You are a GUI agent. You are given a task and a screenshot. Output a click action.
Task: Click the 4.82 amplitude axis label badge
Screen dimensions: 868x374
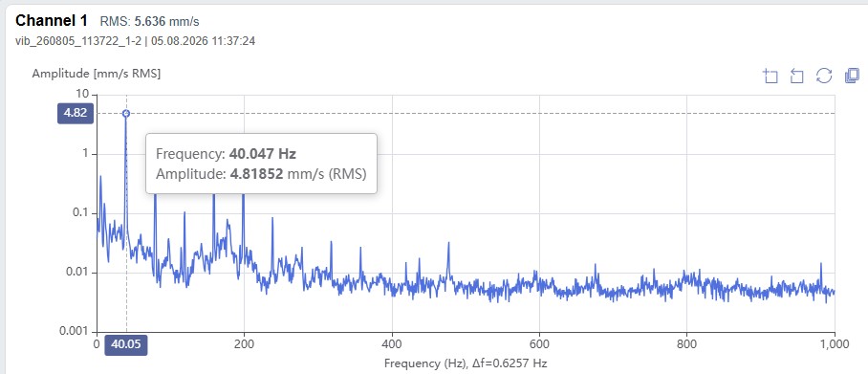pos(76,113)
